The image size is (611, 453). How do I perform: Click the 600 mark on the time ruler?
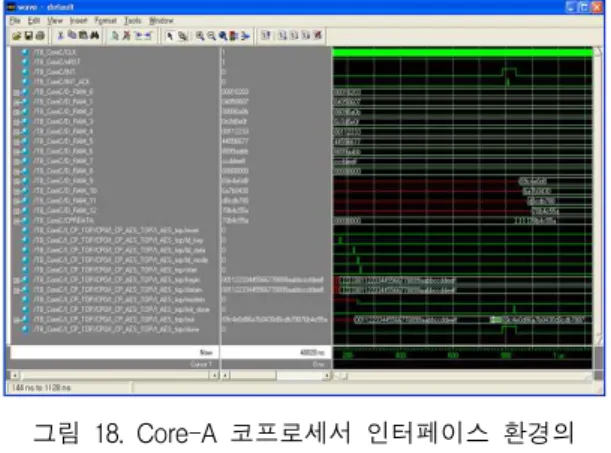[453, 355]
